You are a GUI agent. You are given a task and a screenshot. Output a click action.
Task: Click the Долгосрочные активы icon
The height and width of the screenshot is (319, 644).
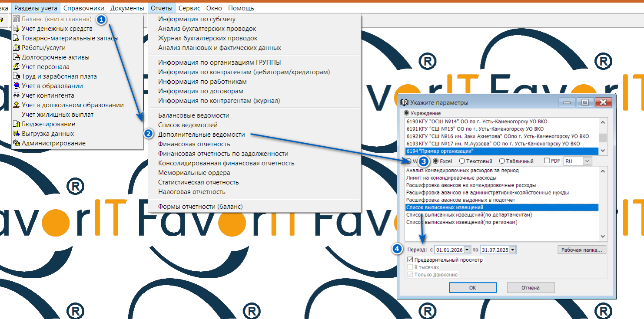pos(17,57)
